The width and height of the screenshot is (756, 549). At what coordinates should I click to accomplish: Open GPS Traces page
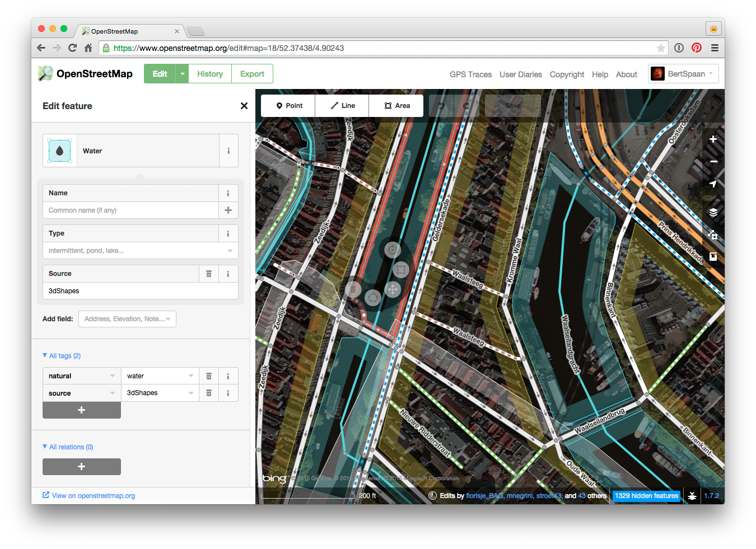tap(470, 74)
